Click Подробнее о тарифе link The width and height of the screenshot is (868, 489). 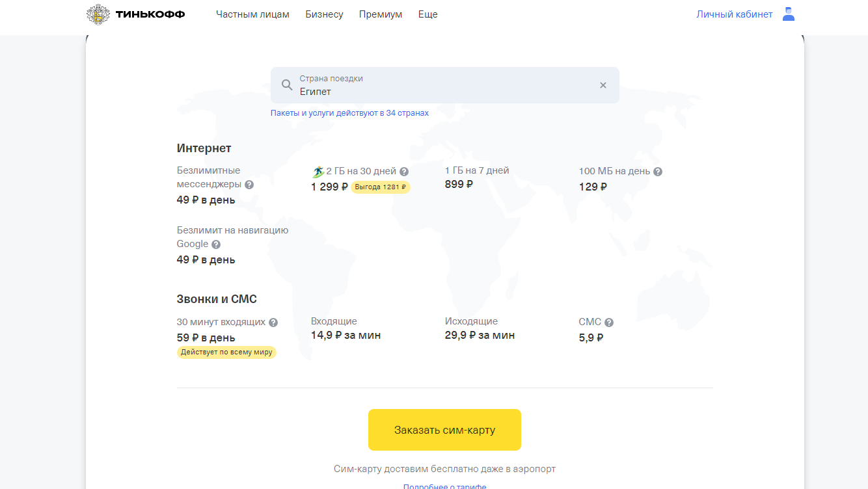tap(444, 486)
